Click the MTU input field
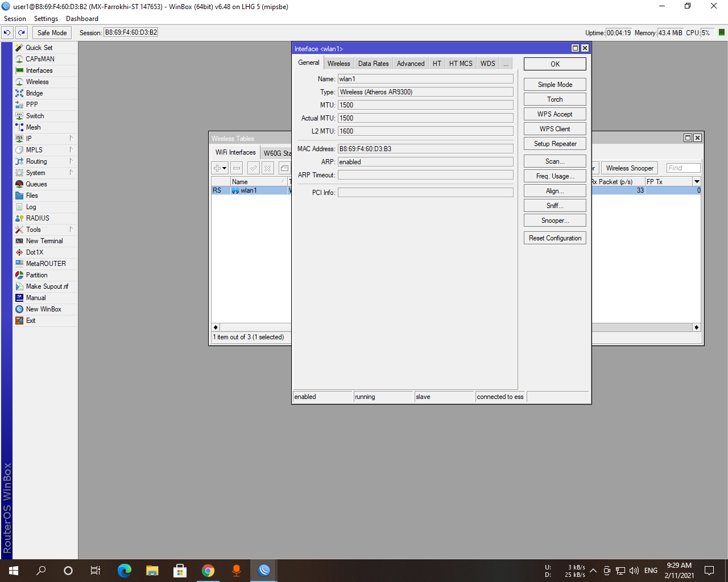Screen dimensions: 728x582 pos(425,105)
